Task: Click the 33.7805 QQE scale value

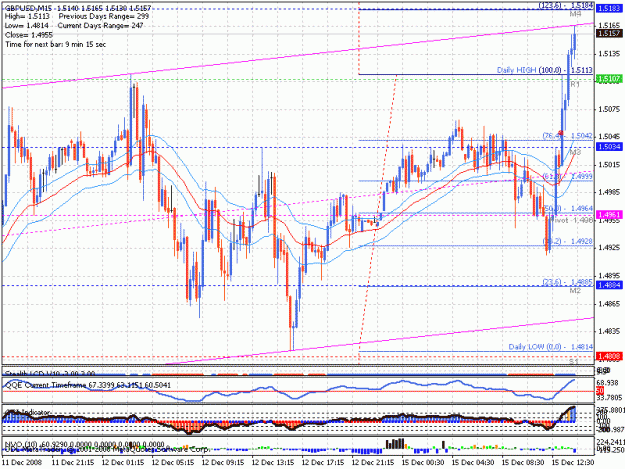Action: 609,397
